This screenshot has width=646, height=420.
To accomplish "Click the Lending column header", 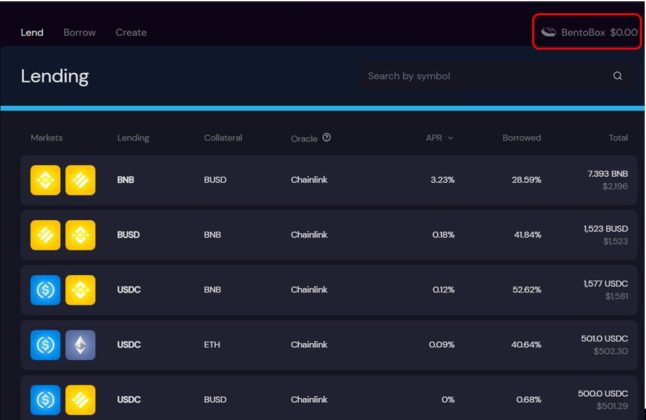I will pyautogui.click(x=133, y=138).
